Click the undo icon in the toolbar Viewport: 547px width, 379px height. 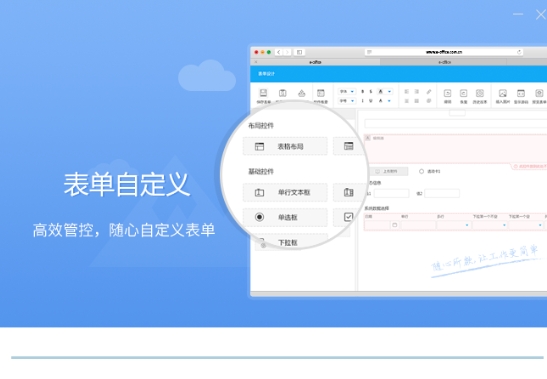(x=447, y=93)
